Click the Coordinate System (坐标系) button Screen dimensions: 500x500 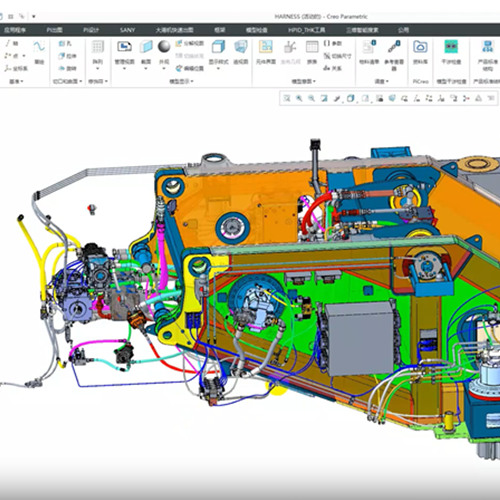click(17, 69)
